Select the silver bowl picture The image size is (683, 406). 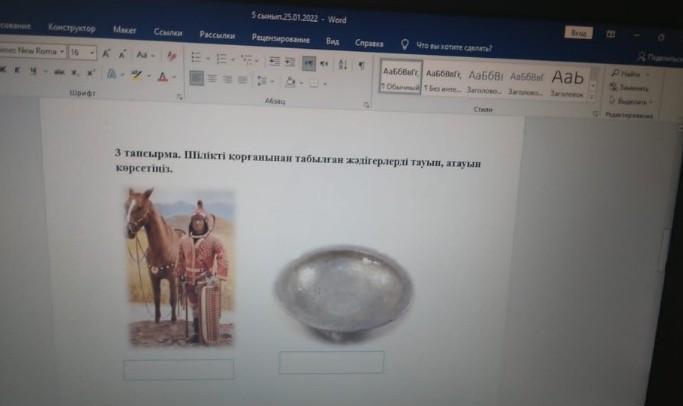tap(344, 293)
